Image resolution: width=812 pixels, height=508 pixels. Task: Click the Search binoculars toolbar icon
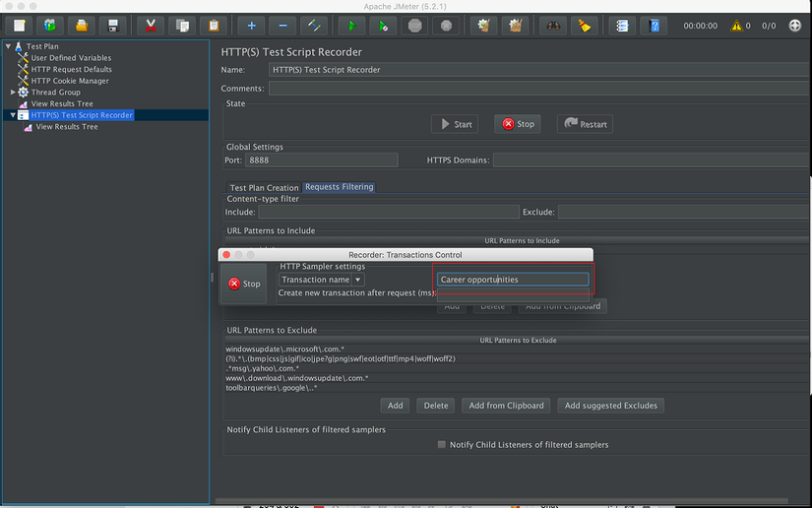pyautogui.click(x=554, y=26)
